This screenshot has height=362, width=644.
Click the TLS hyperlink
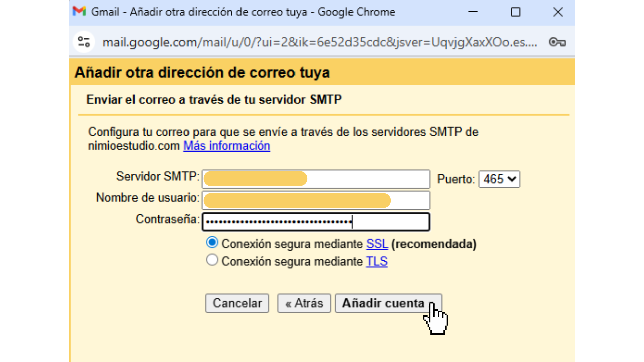click(376, 261)
